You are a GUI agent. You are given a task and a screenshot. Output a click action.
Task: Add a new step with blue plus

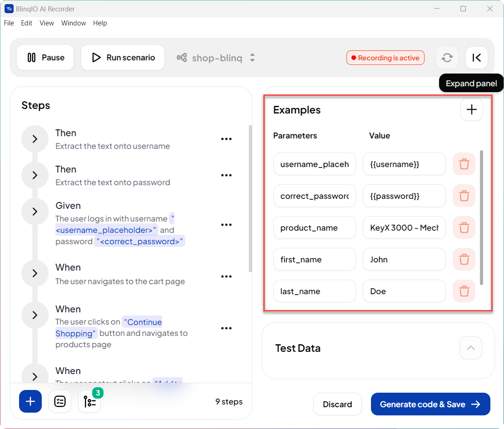30,401
